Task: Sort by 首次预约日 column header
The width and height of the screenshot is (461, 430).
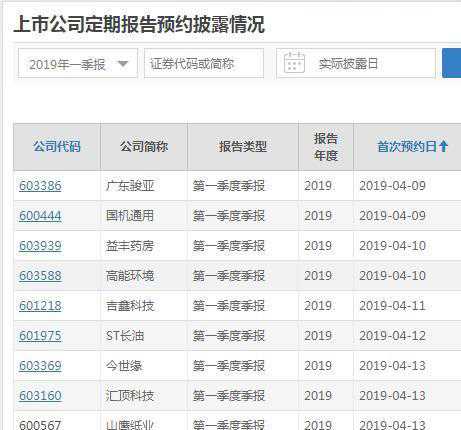Action: (407, 147)
